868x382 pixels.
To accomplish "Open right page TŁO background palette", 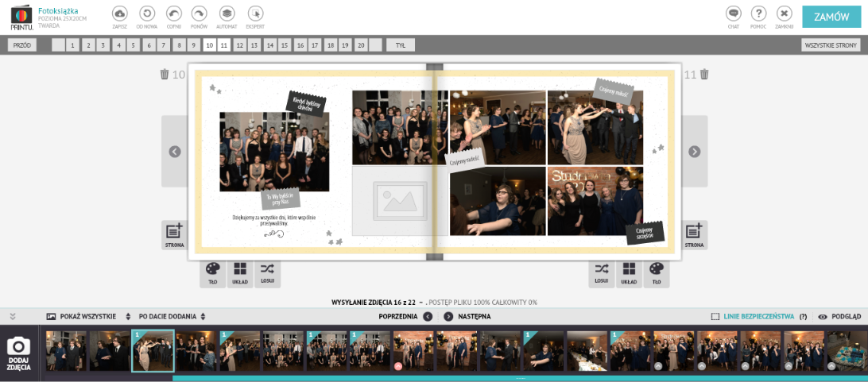I will (x=656, y=274).
